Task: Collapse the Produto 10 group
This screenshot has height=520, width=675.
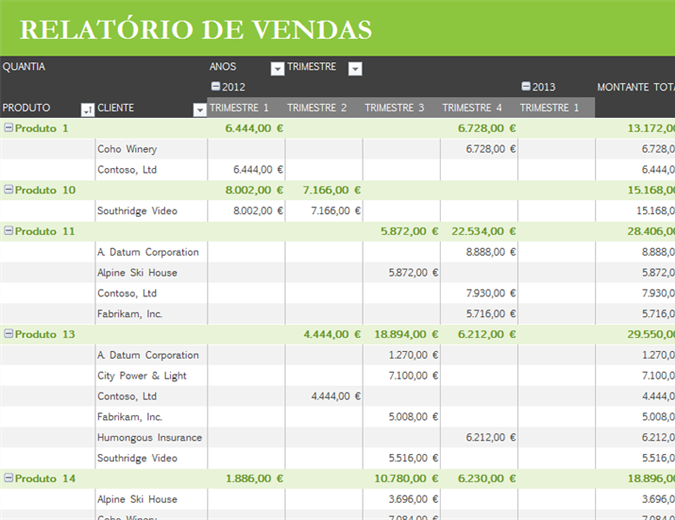Action: [9, 189]
